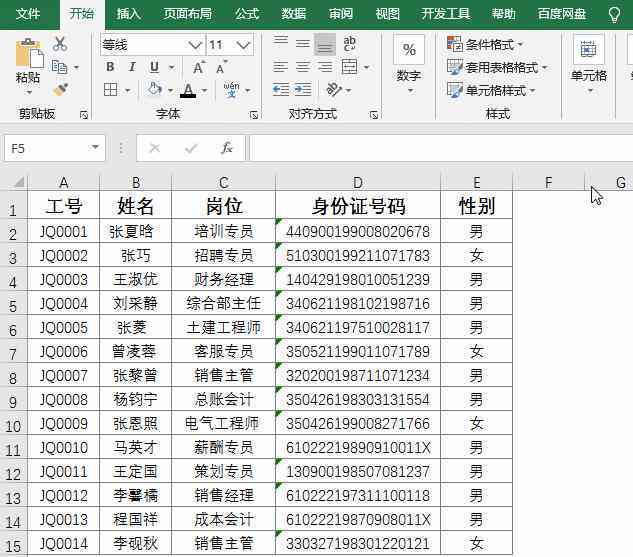This screenshot has height=557, width=633.
Task: Click the lightbulb Tell Me icon
Action: [614, 15]
